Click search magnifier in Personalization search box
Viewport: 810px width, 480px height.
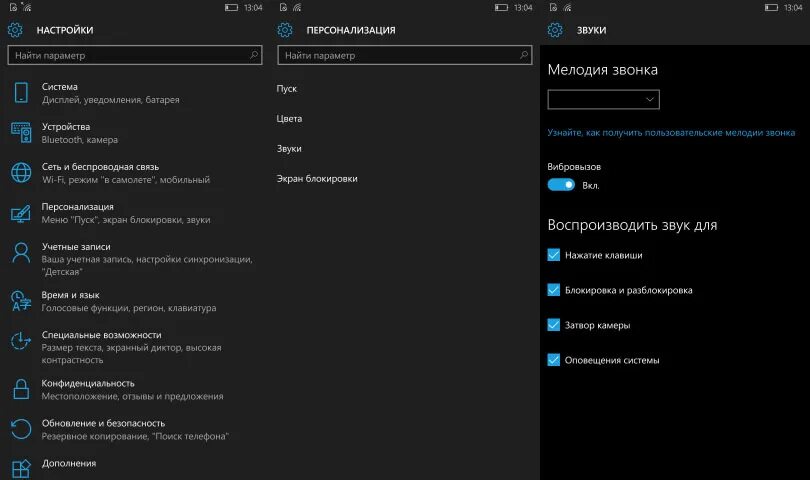[523, 55]
